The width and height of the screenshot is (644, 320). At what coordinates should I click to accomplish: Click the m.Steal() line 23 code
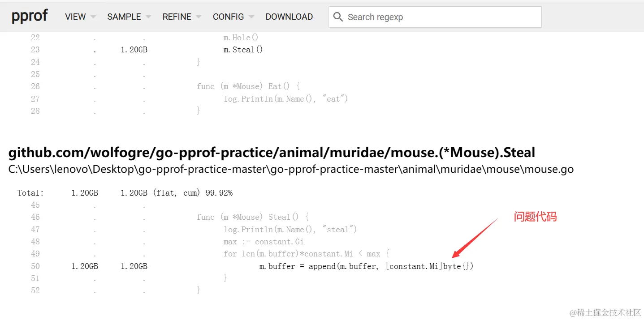pyautogui.click(x=243, y=50)
